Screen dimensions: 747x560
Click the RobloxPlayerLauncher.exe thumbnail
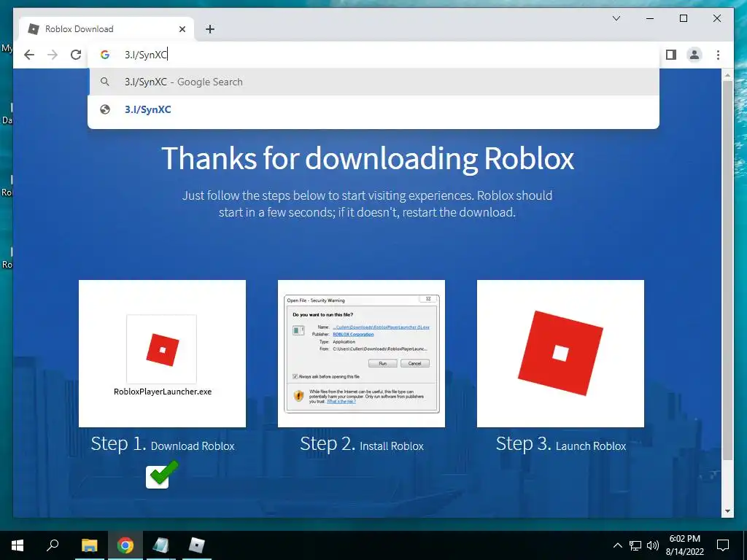click(x=162, y=354)
